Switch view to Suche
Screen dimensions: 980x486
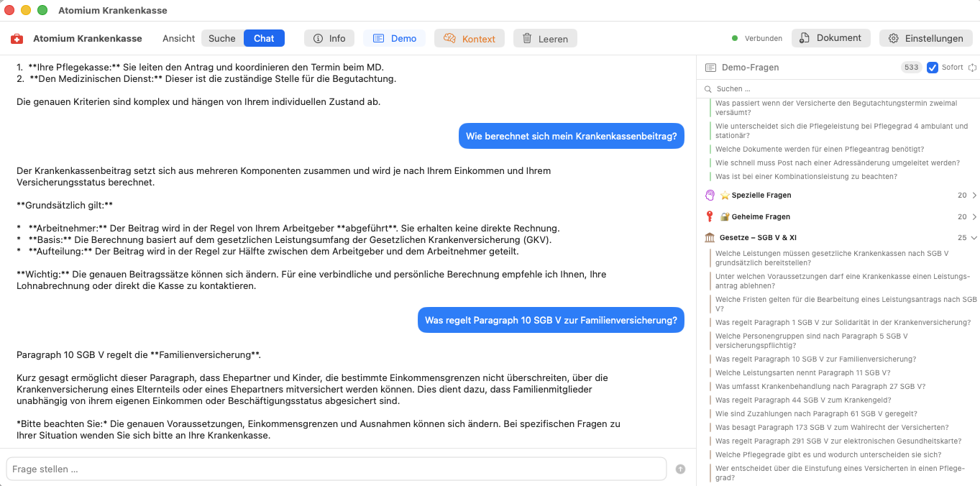[222, 38]
